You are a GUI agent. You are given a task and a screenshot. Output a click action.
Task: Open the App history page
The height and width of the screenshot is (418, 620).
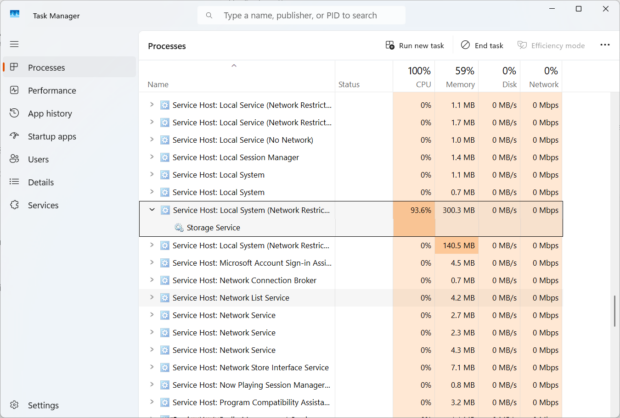tap(69, 113)
